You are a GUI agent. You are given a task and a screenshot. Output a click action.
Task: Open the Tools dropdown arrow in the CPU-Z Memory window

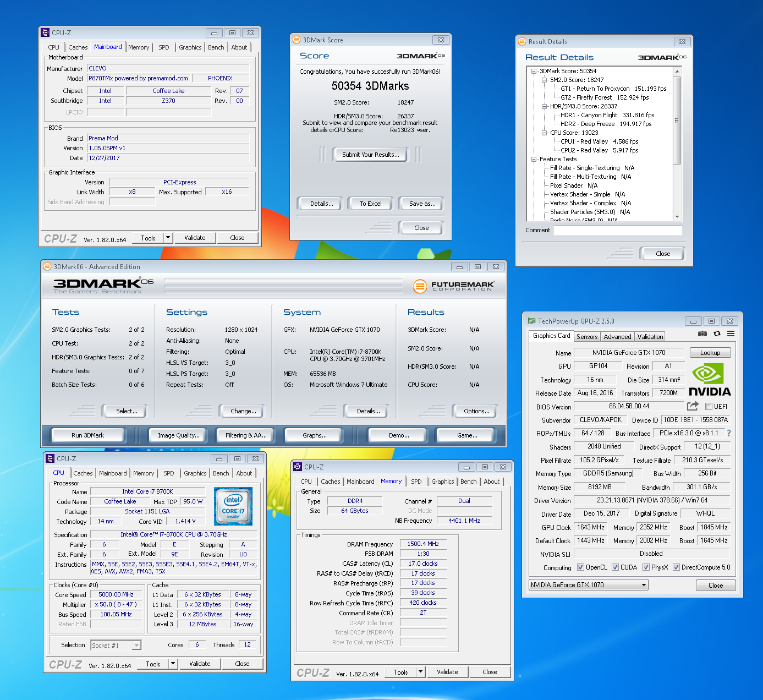click(x=421, y=672)
